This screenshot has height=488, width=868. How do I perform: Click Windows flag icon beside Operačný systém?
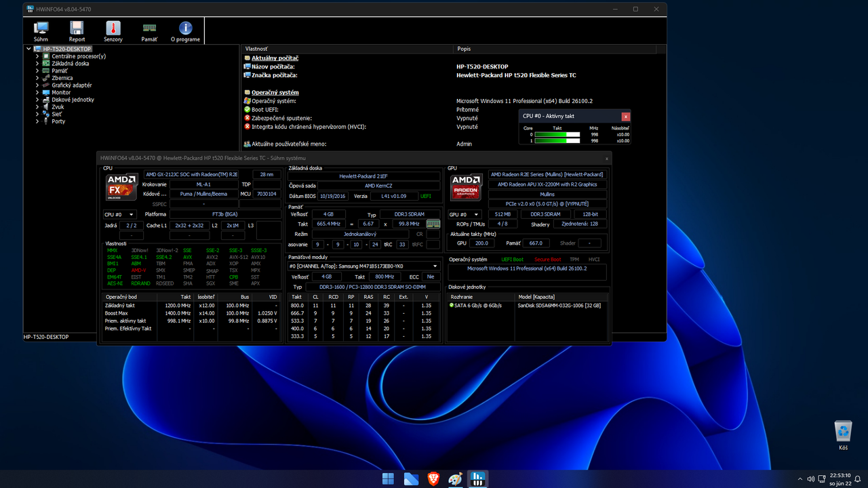click(247, 100)
